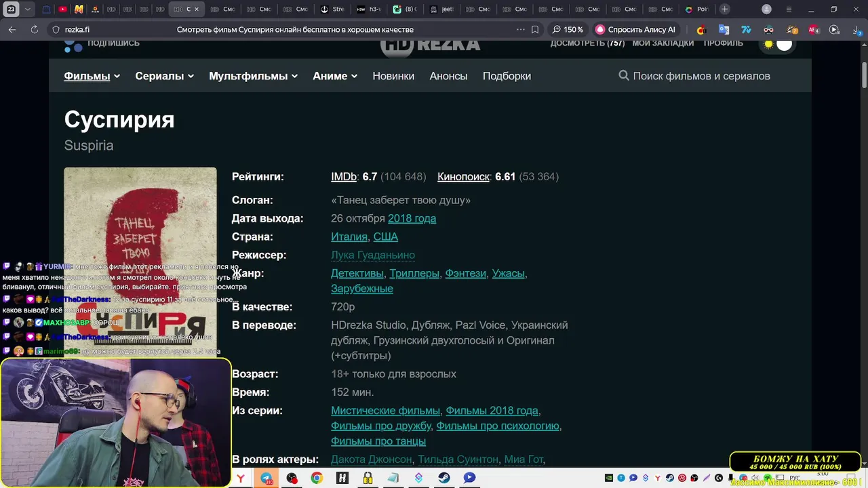Switch to the h3-v browser tab
Screen dimensions: 868x488
coord(370,9)
